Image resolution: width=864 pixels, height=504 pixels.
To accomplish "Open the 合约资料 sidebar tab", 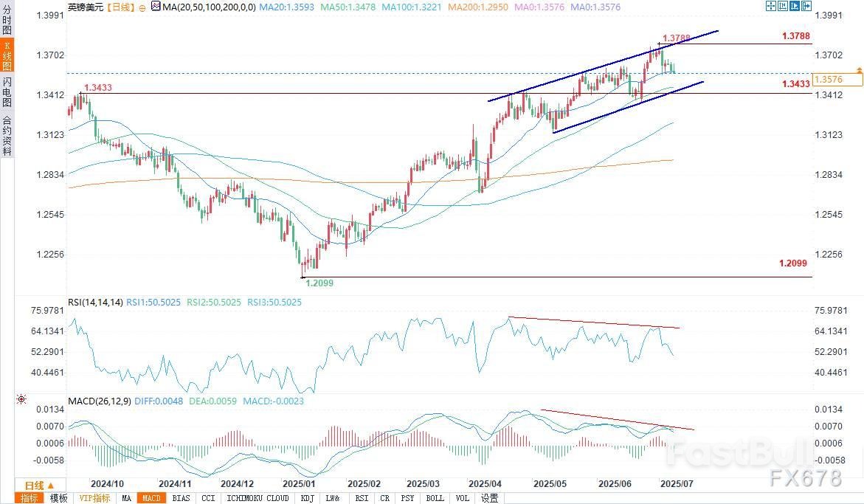I will click(x=7, y=136).
